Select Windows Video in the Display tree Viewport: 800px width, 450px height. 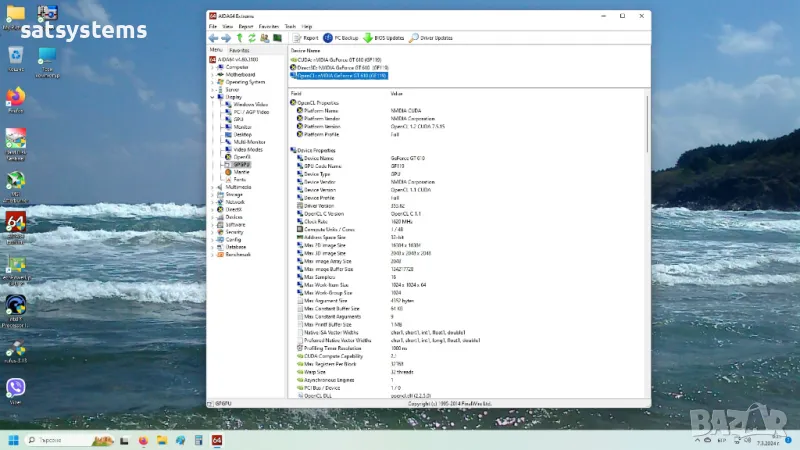pos(250,104)
